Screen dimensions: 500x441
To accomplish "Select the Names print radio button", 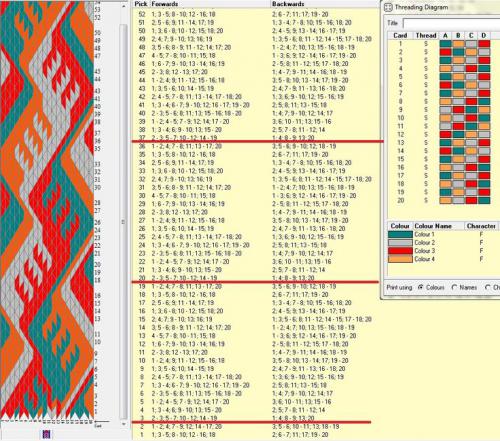I will pyautogui.click(x=454, y=287).
